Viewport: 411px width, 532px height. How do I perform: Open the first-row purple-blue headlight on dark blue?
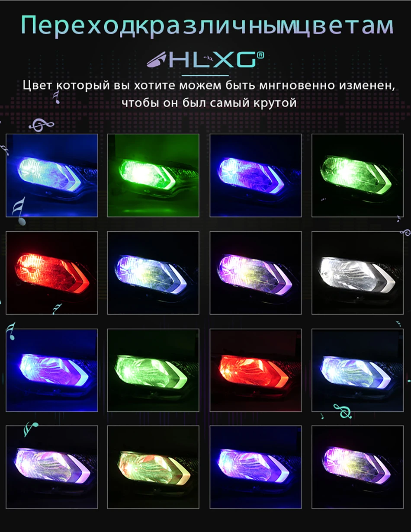click(x=255, y=175)
